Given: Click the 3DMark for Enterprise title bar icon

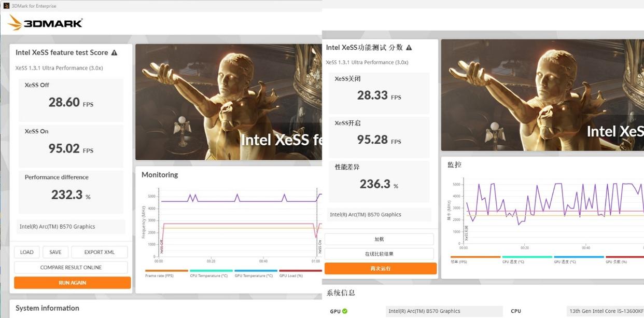Looking at the screenshot, I should tap(6, 6).
